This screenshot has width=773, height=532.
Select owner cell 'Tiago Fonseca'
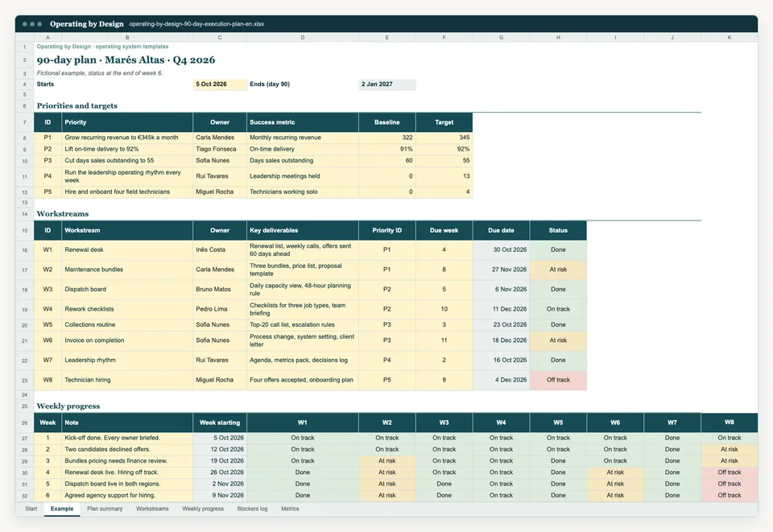tap(220, 149)
